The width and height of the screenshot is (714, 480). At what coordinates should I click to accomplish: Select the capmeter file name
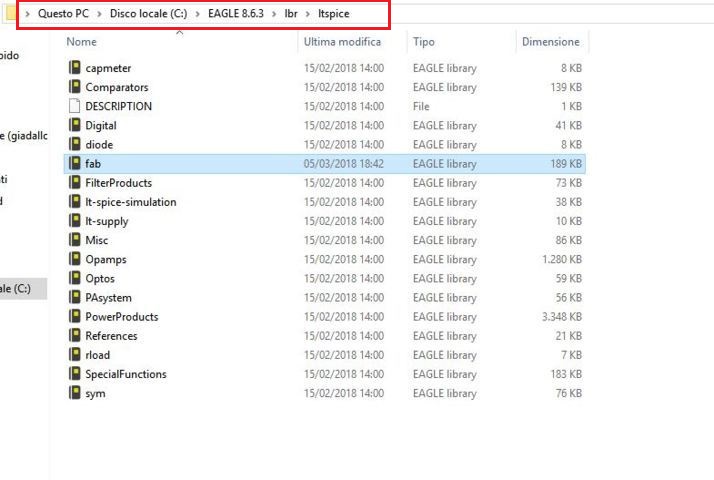coord(108,68)
